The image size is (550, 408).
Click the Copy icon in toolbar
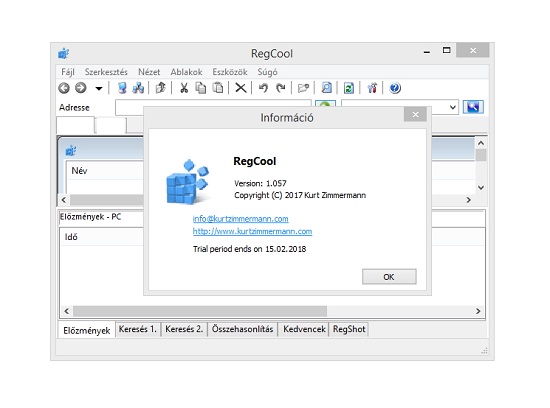click(201, 88)
